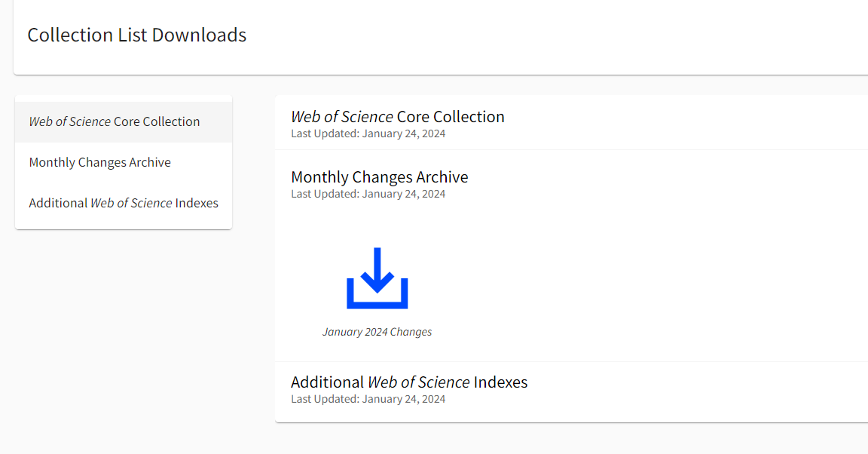This screenshot has width=868, height=454.
Task: Expand the Web of Science Core Collection section
Action: click(x=398, y=116)
